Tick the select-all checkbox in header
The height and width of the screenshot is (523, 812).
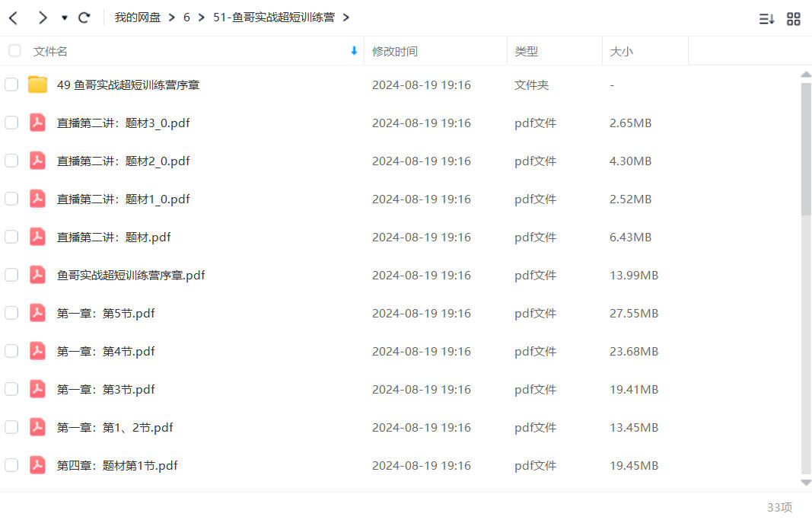14,51
